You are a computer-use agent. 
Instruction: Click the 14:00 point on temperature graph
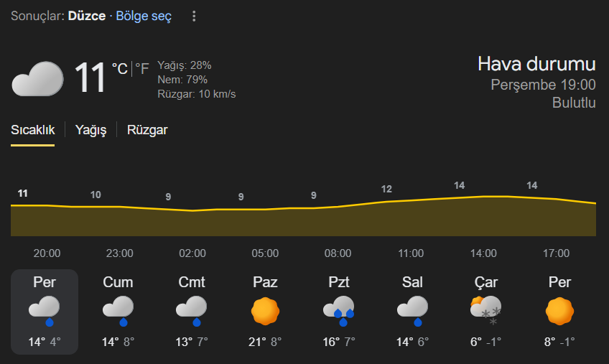pyautogui.click(x=483, y=196)
